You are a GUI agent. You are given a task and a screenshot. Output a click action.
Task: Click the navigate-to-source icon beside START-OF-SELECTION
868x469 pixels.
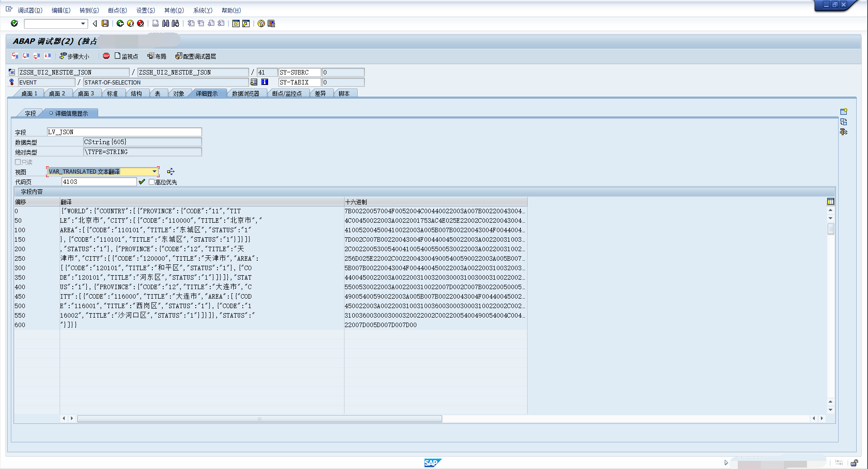[254, 82]
